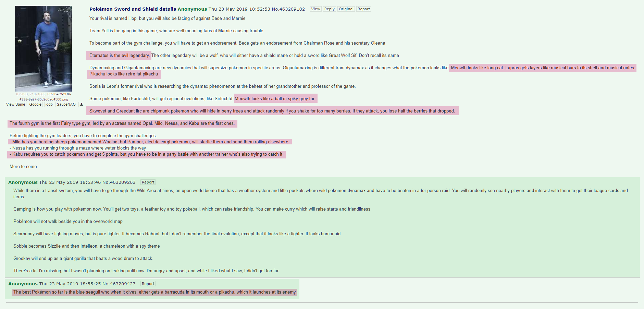Open the View button in thread header
This screenshot has height=309, width=644.
[x=316, y=9]
